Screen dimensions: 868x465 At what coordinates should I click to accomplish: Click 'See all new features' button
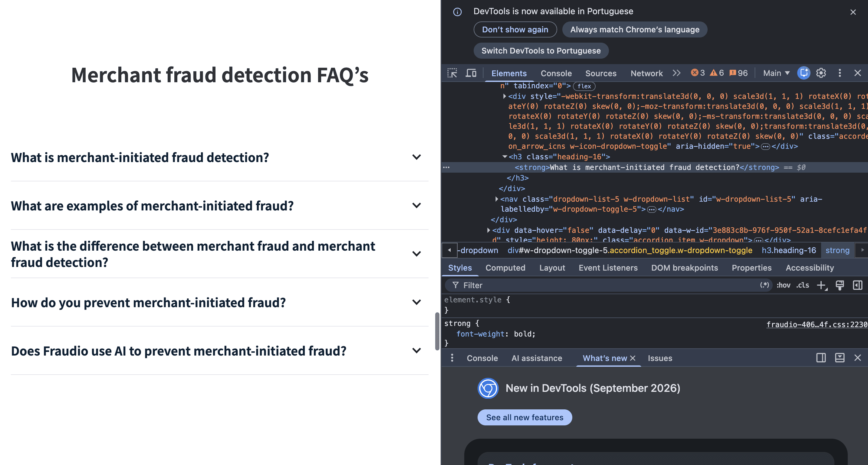[x=524, y=417]
